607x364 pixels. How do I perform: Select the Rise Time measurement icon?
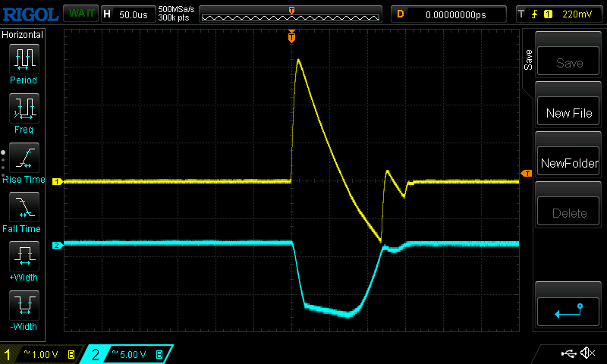click(x=23, y=157)
